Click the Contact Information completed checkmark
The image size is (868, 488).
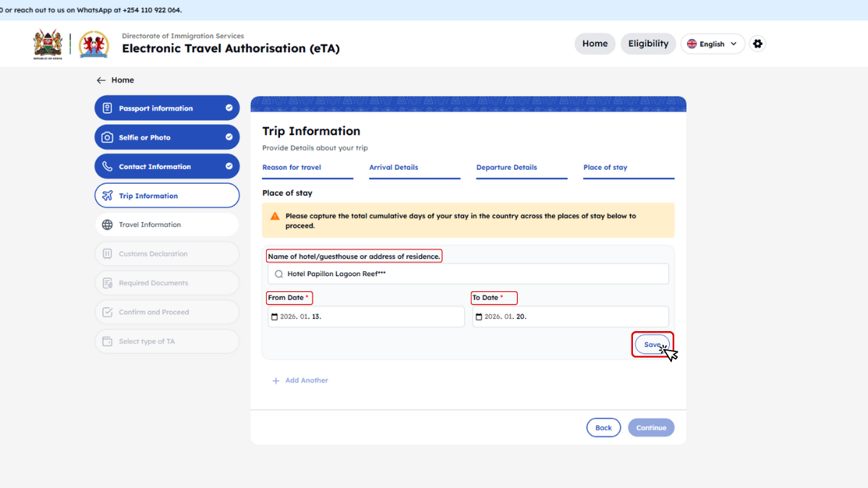pyautogui.click(x=229, y=166)
